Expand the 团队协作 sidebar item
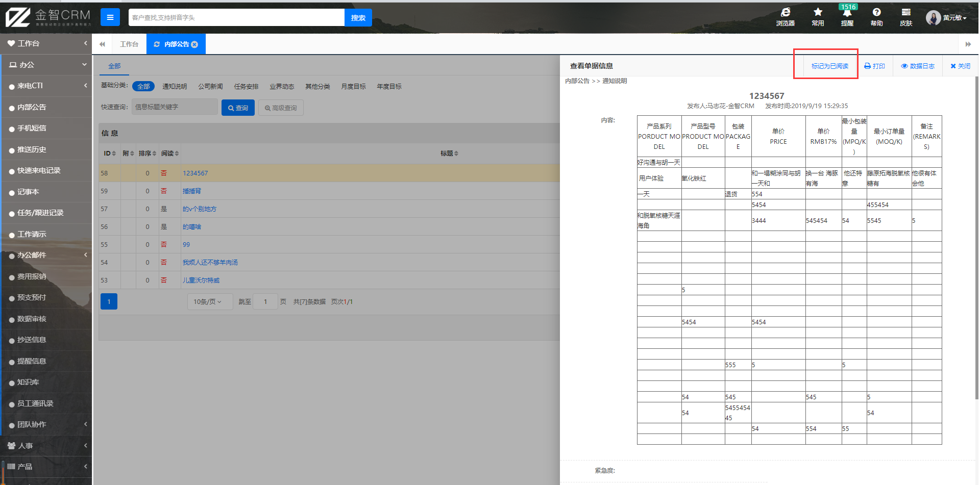This screenshot has height=485, width=980. 46,424
